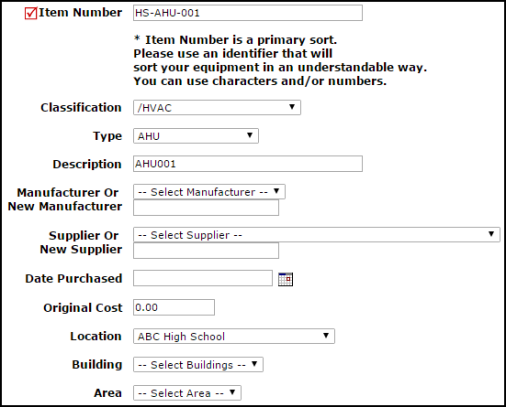
Task: Click the arrow on the Supplier dropdown
Action: 491,234
